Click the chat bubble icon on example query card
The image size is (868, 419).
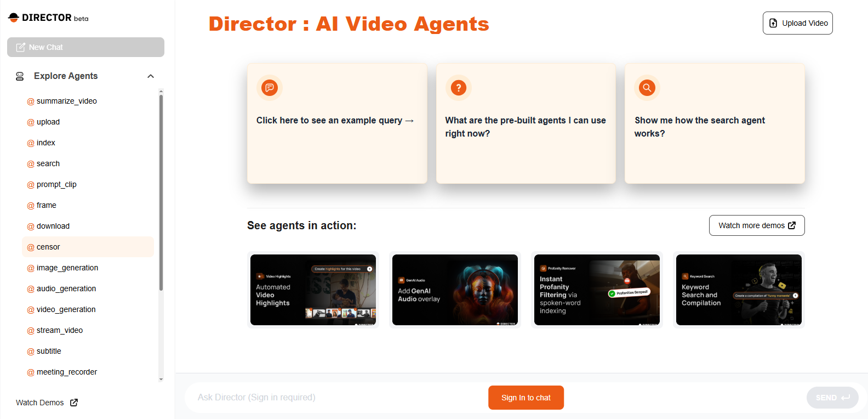tap(270, 88)
